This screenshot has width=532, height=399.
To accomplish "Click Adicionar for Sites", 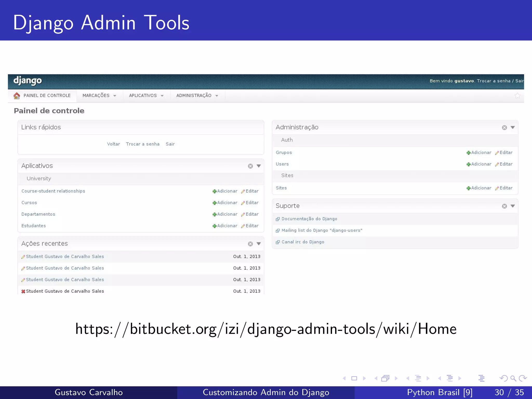I will pyautogui.click(x=479, y=188).
